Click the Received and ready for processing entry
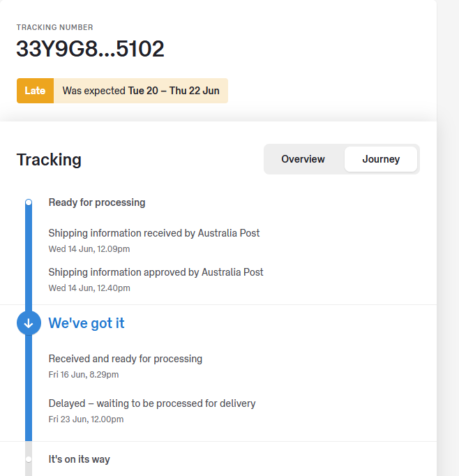The height and width of the screenshot is (476, 459). [x=126, y=359]
